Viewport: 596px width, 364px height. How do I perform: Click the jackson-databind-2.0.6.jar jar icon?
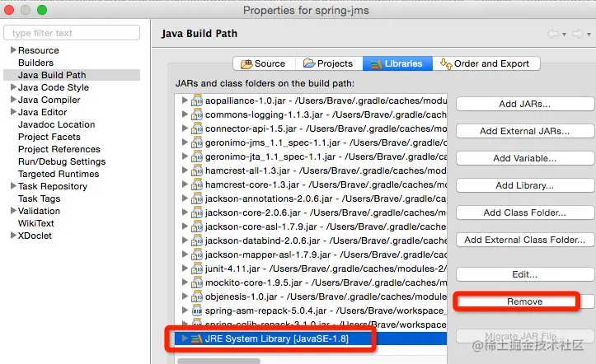click(x=196, y=240)
